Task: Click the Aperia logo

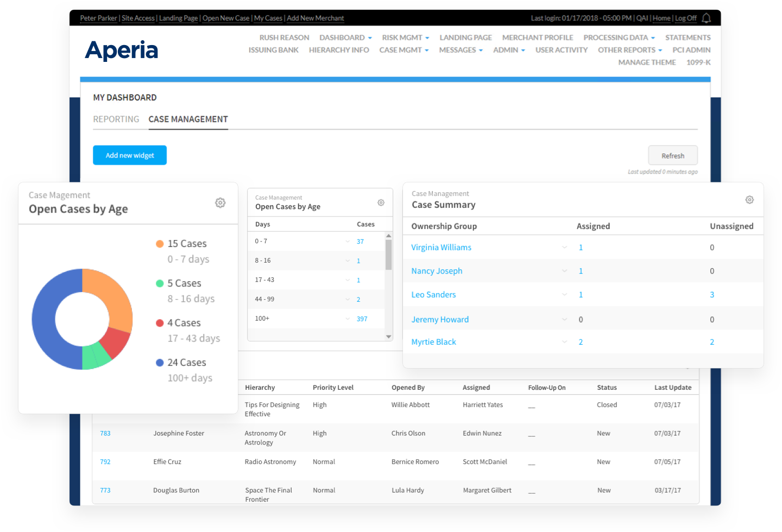Action: pyautogui.click(x=121, y=50)
